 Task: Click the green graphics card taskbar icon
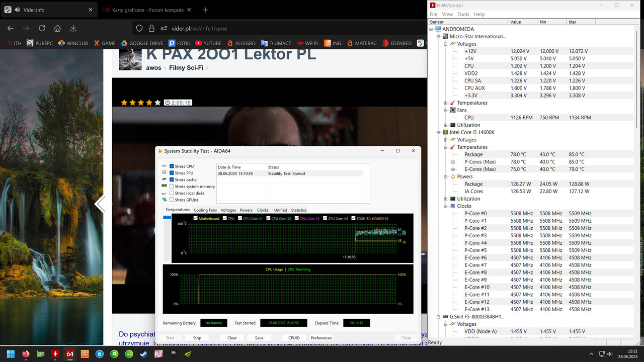click(x=40, y=353)
